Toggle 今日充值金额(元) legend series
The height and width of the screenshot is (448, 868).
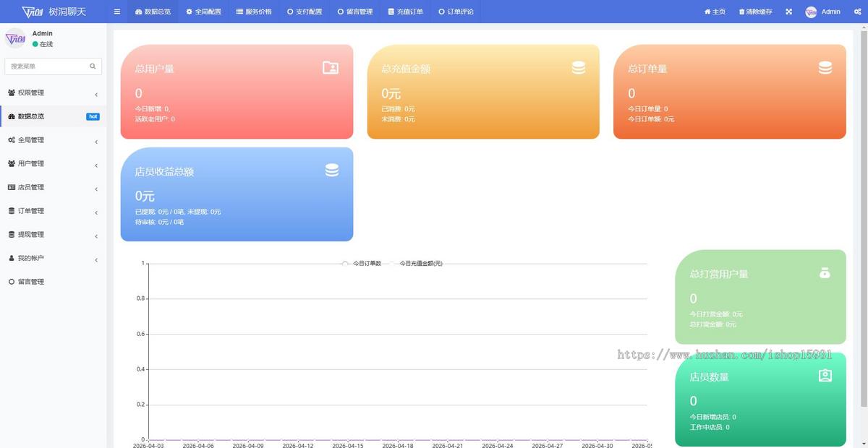pos(415,263)
